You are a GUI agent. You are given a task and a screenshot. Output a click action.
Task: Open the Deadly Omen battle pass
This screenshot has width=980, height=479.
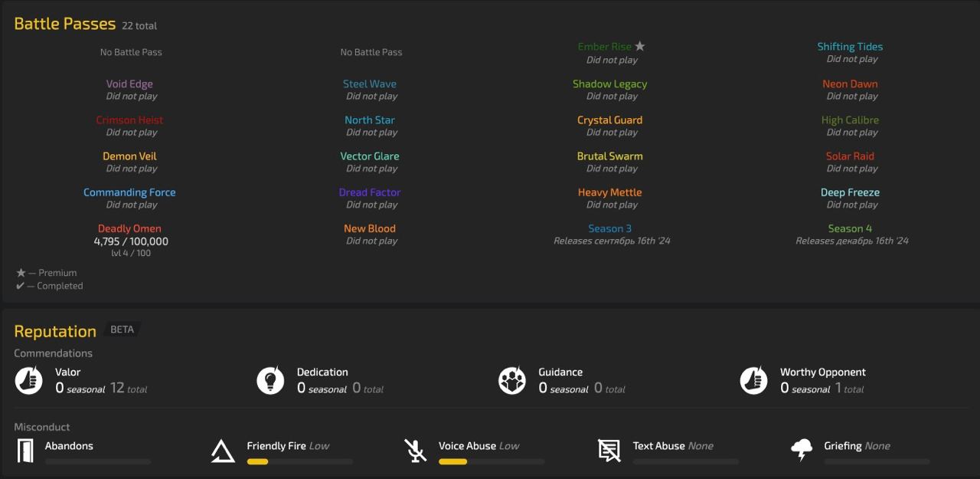(x=129, y=228)
